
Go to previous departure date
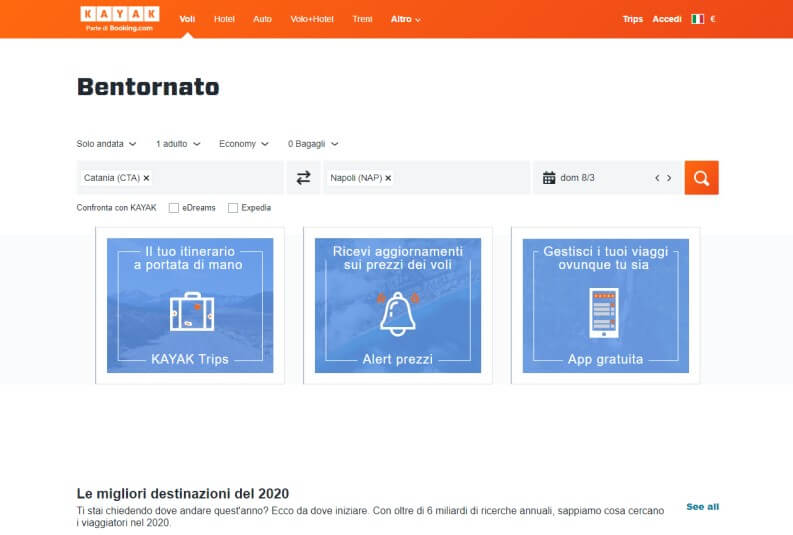coord(657,178)
